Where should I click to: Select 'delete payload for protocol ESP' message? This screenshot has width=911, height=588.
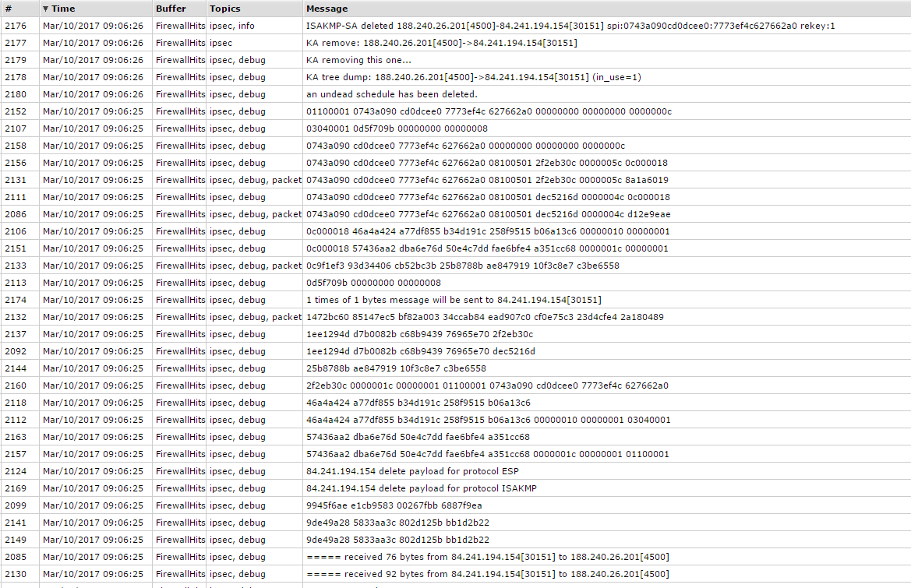click(412, 470)
